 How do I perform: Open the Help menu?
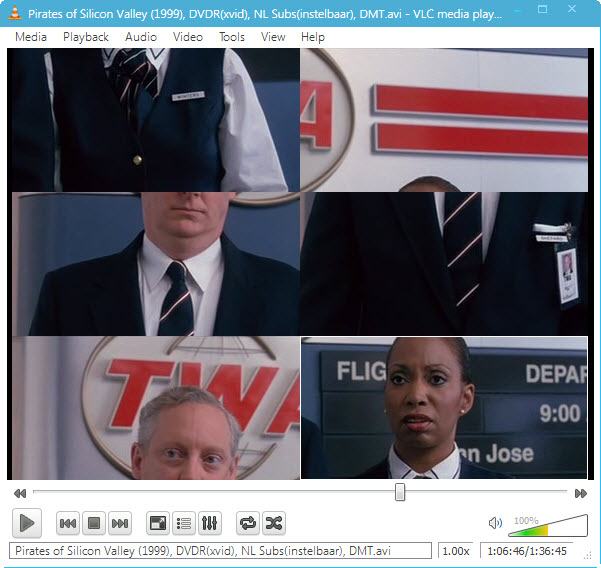313,37
